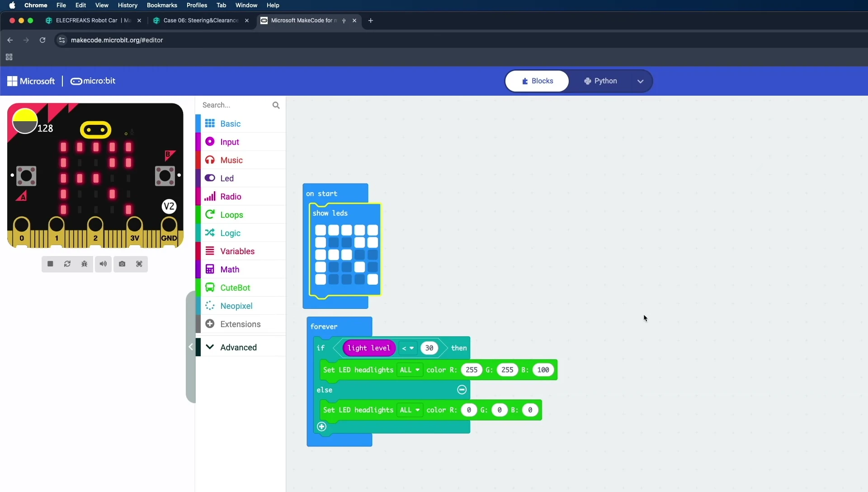Collapse the else branch with minus icon
Image resolution: width=868 pixels, height=492 pixels.
(x=462, y=389)
